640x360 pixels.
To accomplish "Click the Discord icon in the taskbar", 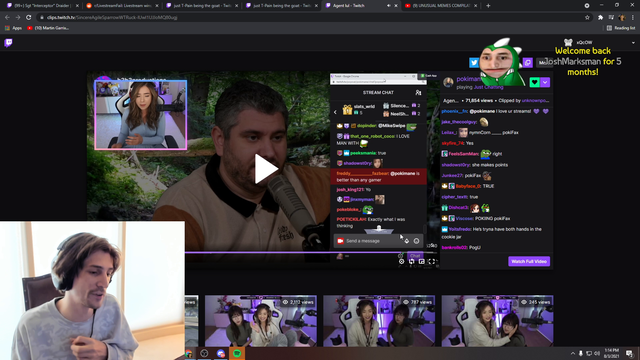I will (x=221, y=353).
